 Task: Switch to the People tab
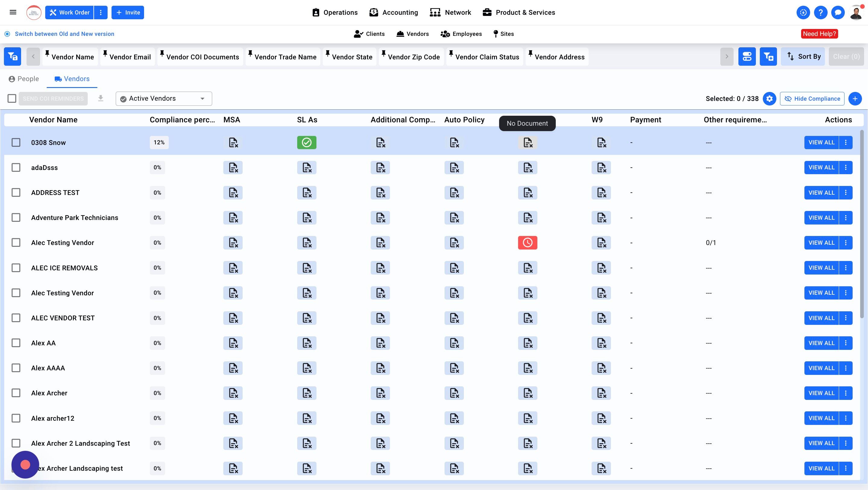click(x=24, y=79)
